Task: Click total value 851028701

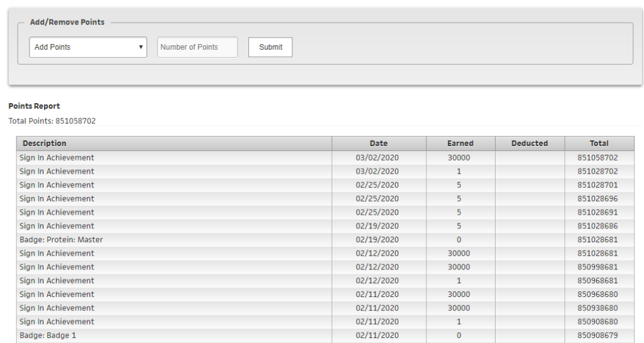Action: [x=597, y=185]
